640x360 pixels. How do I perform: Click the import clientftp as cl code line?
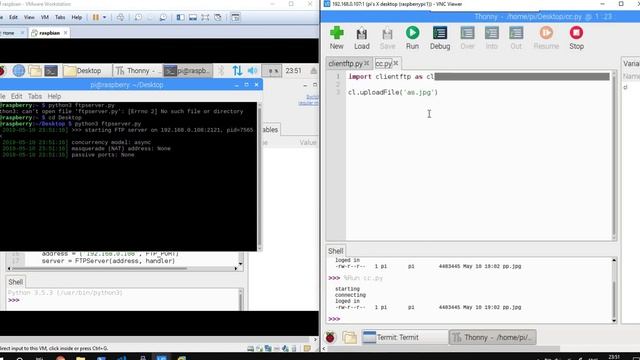click(391, 76)
